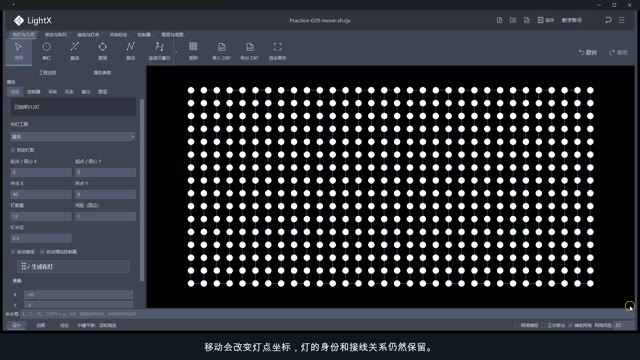This screenshot has height=360, width=640.
Task: Click the grid spacing field showing 20
Action: click(624, 325)
